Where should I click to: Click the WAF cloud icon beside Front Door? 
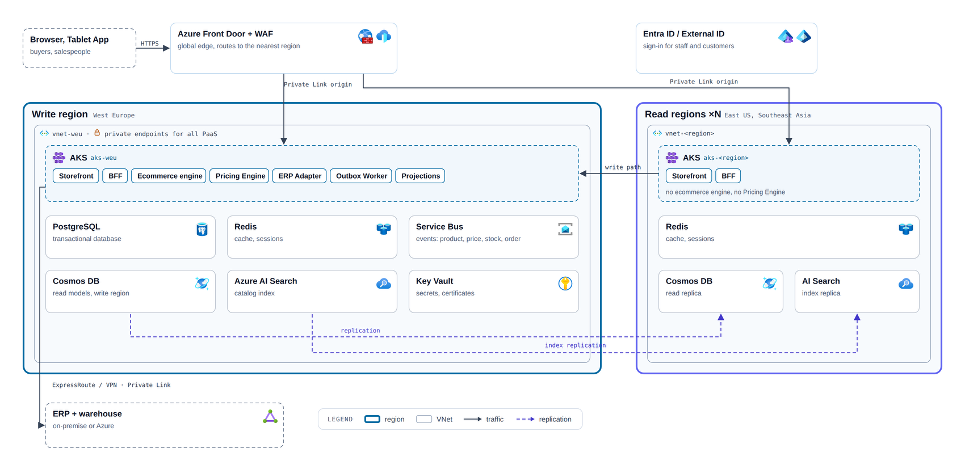coord(384,36)
